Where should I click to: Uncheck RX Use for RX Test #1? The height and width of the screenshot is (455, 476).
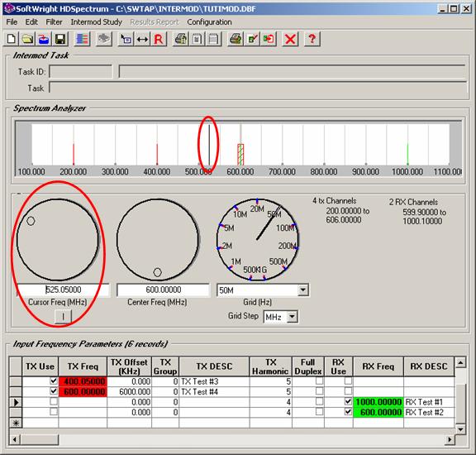coord(348,401)
